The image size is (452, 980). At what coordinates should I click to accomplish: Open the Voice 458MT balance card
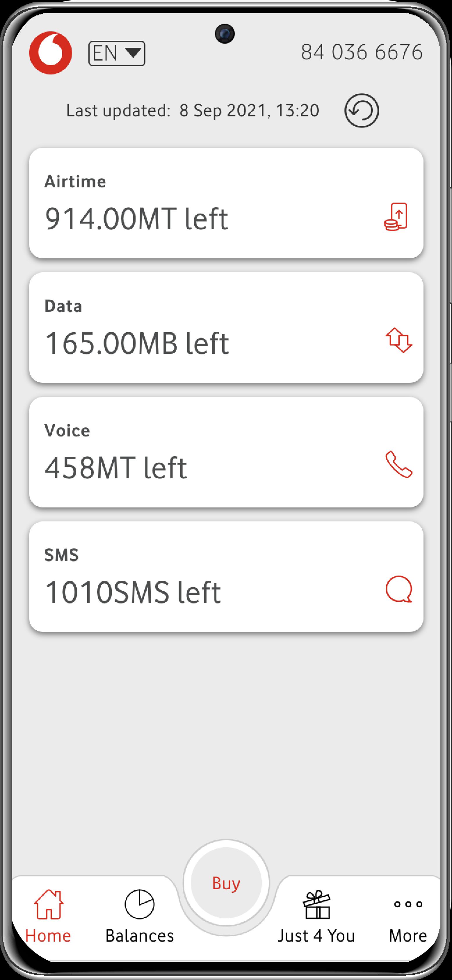tap(226, 452)
